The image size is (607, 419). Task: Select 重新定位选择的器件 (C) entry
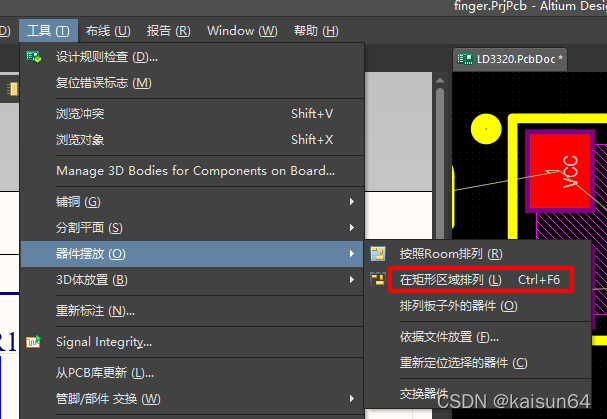point(463,362)
